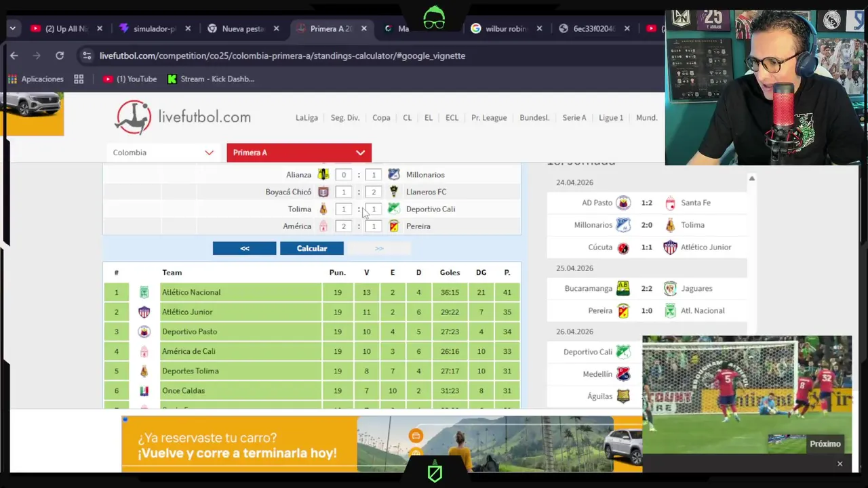The height and width of the screenshot is (488, 868).
Task: Open CL navigation link
Action: [407, 117]
